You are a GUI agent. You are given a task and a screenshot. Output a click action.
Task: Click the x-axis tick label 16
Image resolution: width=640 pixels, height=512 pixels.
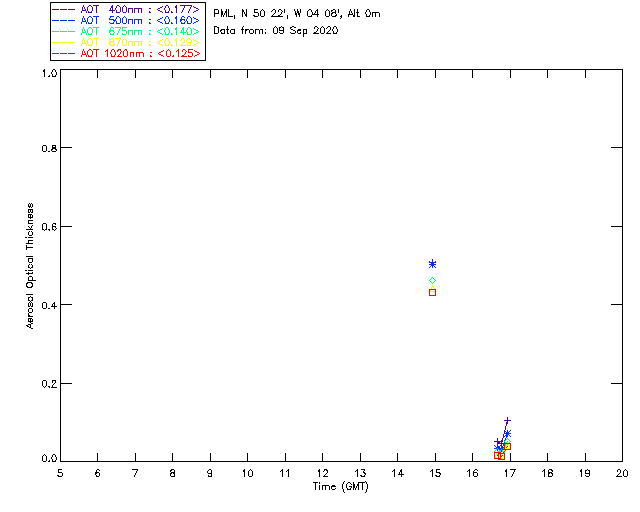pyautogui.click(x=472, y=473)
